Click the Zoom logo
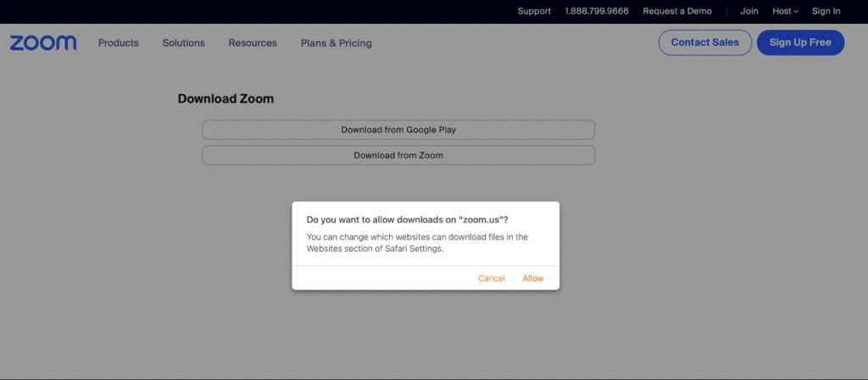The height and width of the screenshot is (380, 868). 43,42
